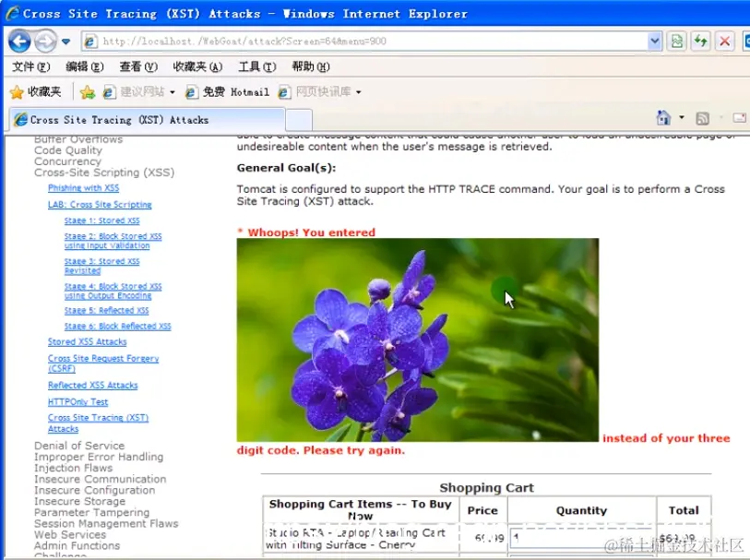This screenshot has width=750, height=560.
Task: Open Stage 1: Stored XSS
Action: click(101, 220)
